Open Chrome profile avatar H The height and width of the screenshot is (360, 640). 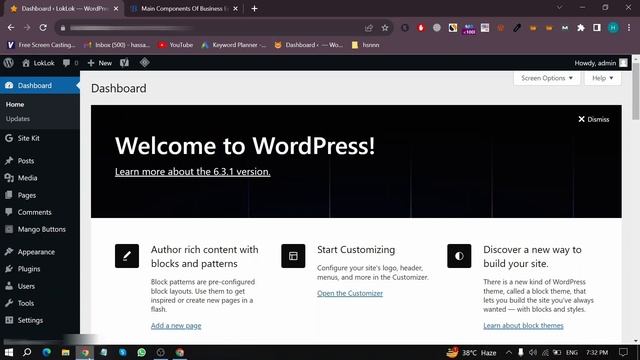coord(613,28)
